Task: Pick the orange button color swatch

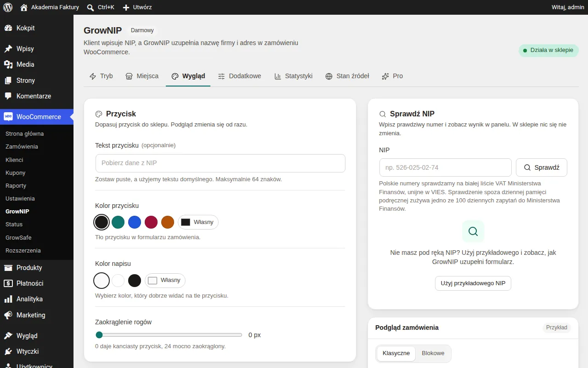Action: pos(168,222)
